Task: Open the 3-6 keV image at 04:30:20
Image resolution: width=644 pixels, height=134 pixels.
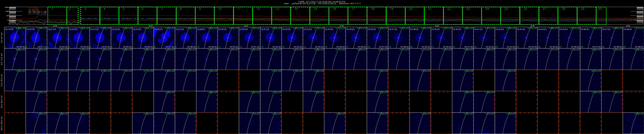Action: coord(249,38)
